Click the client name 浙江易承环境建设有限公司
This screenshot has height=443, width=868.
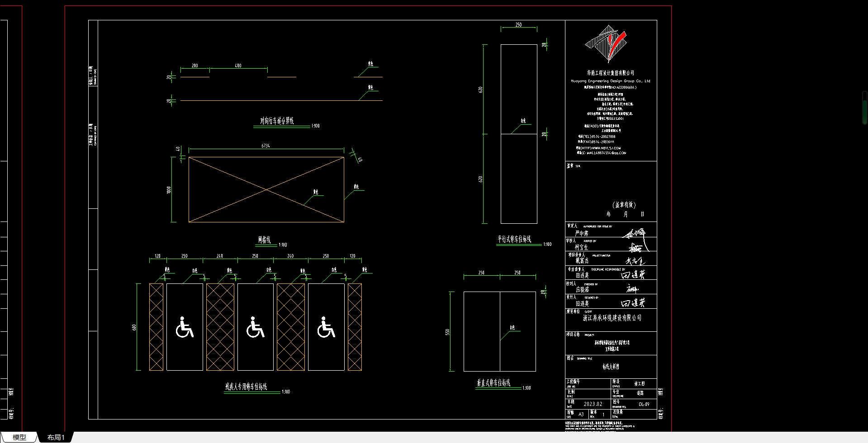coord(612,318)
